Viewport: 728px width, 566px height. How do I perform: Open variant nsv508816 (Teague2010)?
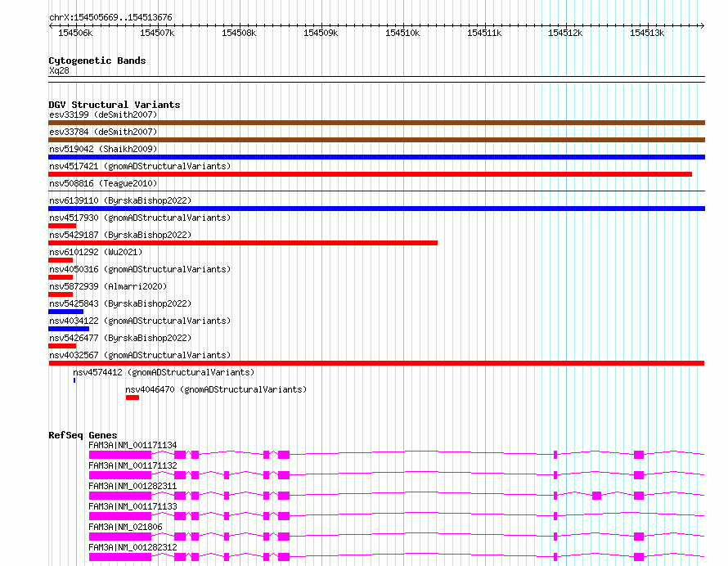pos(103,183)
